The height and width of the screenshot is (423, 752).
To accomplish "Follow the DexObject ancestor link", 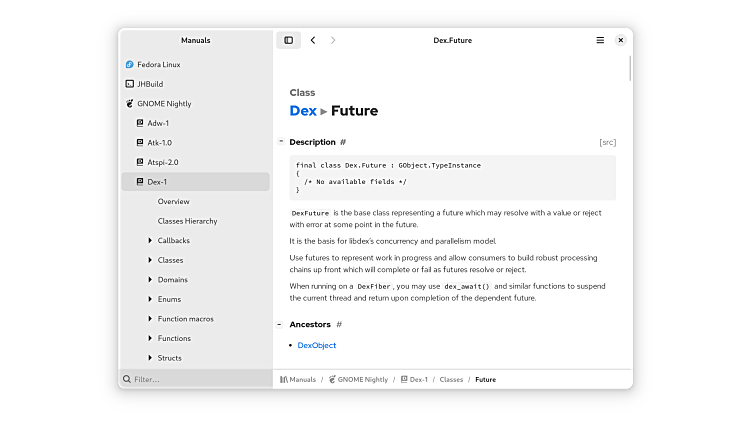I will [x=317, y=346].
